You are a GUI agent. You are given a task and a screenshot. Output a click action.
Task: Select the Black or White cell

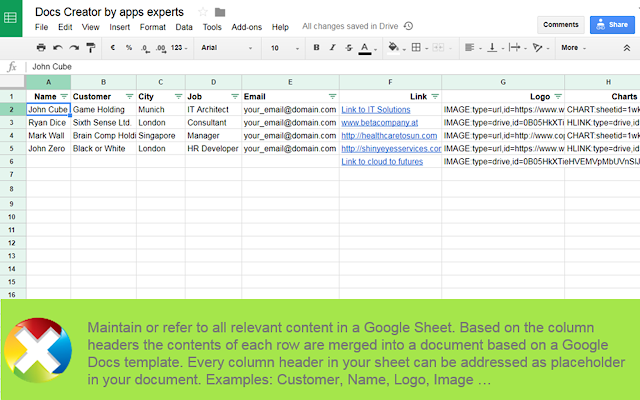pyautogui.click(x=104, y=149)
